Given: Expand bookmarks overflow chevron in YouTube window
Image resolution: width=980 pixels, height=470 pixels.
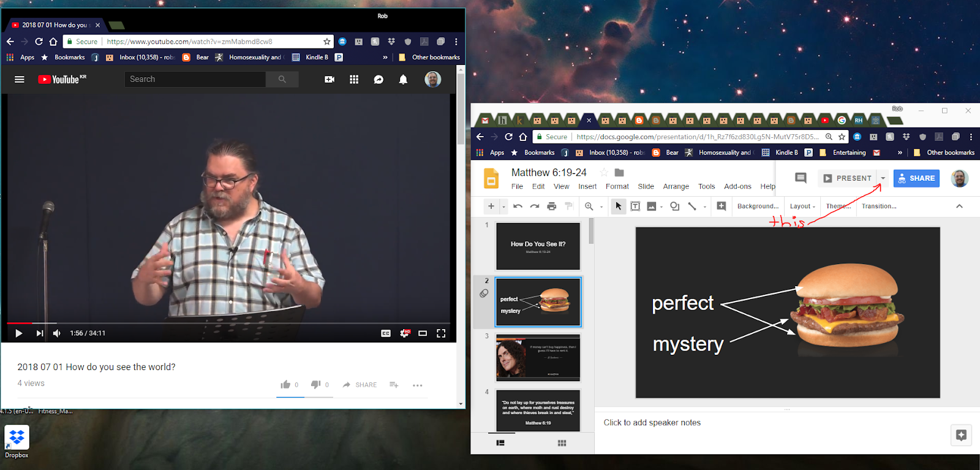Looking at the screenshot, I should (385, 57).
